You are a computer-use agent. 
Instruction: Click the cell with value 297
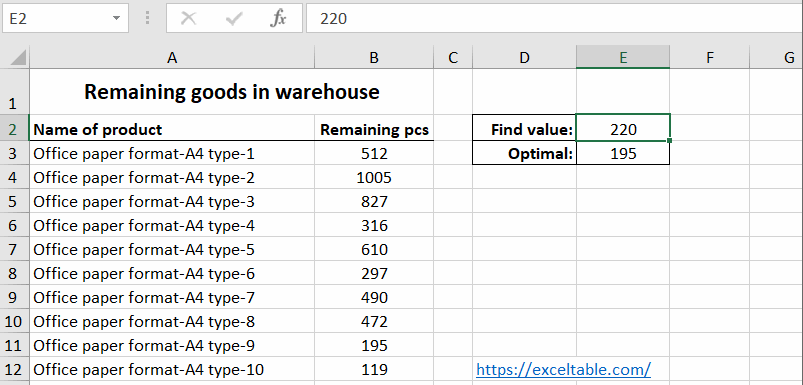click(x=374, y=273)
